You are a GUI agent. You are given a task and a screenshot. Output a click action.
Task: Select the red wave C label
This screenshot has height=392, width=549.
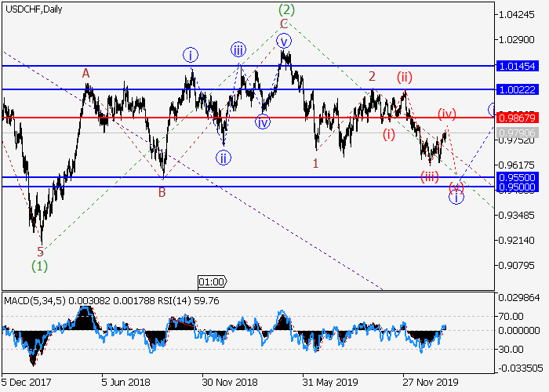pos(282,24)
